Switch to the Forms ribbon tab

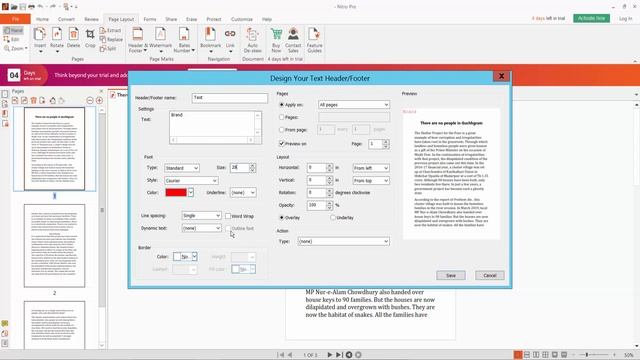pyautogui.click(x=150, y=19)
